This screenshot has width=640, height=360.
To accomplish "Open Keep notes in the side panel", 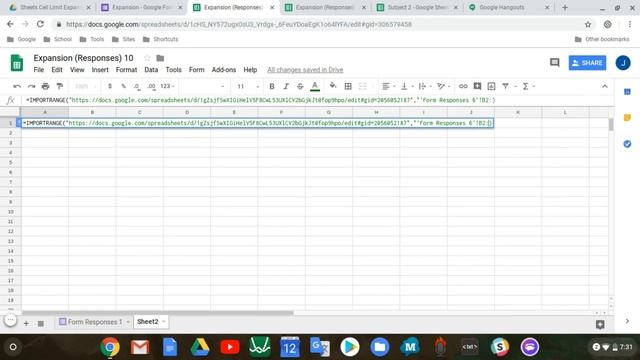I will pyautogui.click(x=627, y=118).
